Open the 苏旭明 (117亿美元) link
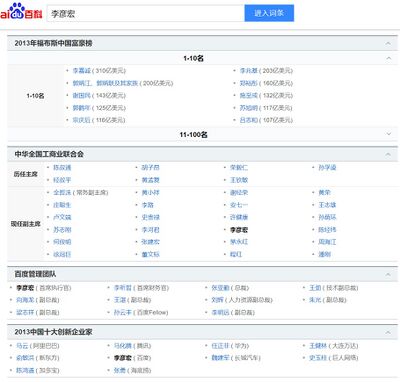The width and height of the screenshot is (400, 382). click(249, 108)
